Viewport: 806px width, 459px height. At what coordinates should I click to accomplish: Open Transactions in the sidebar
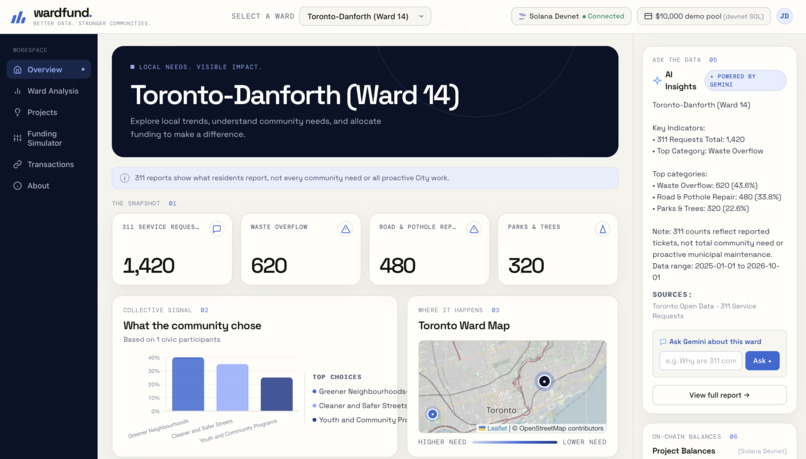pyautogui.click(x=49, y=164)
